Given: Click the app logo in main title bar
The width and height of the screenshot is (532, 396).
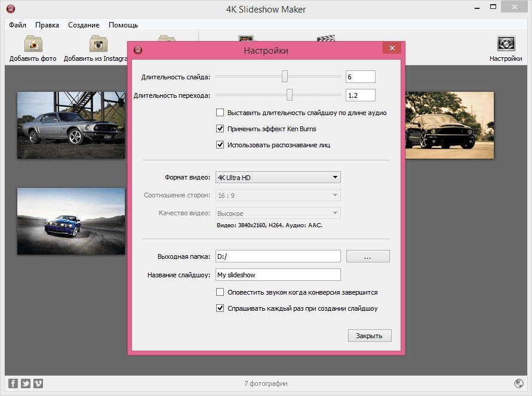Looking at the screenshot, I should (x=11, y=8).
